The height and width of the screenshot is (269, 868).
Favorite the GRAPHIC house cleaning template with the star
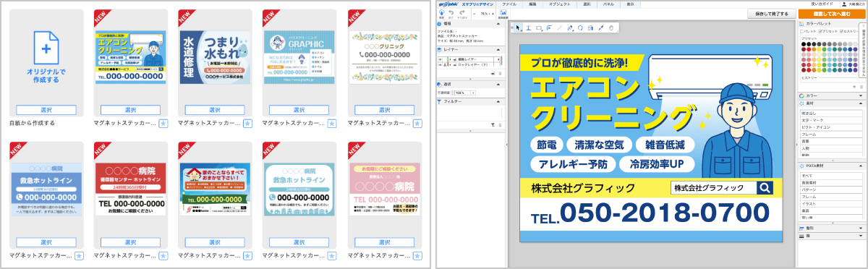331,124
